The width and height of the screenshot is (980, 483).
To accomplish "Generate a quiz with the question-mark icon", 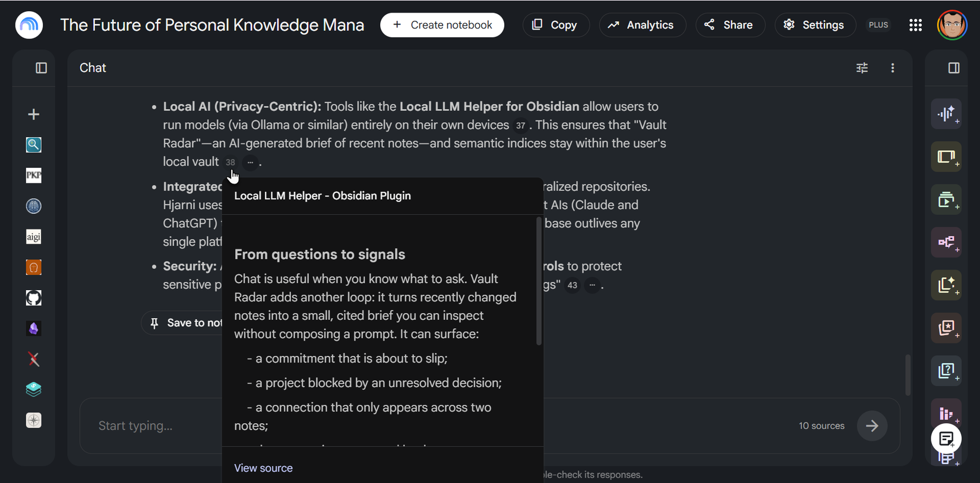I will pyautogui.click(x=946, y=370).
